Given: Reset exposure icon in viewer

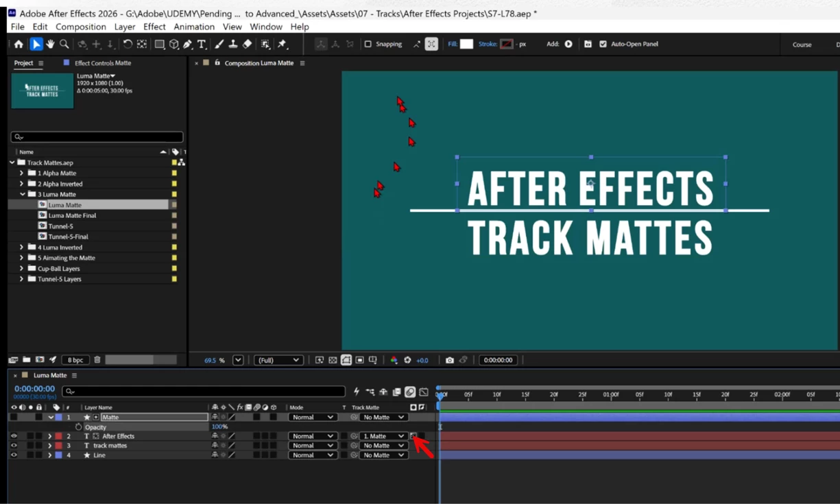Looking at the screenshot, I should (x=407, y=360).
